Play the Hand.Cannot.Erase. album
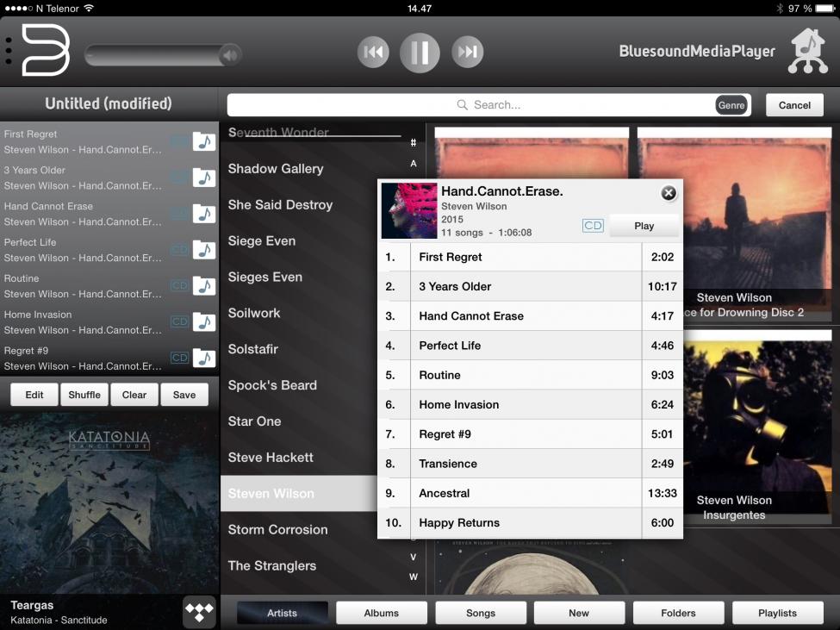Image resolution: width=840 pixels, height=630 pixels. (x=644, y=226)
